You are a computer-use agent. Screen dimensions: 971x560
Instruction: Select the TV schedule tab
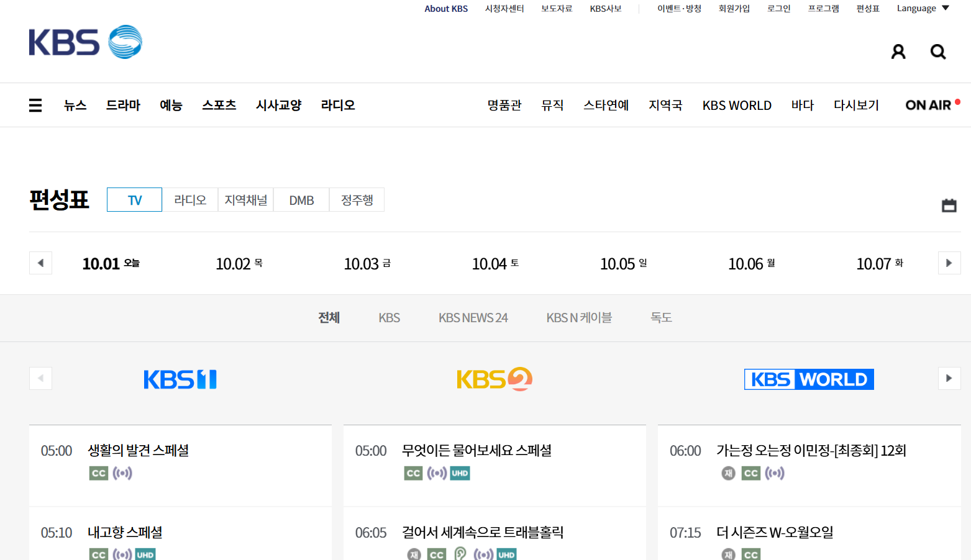point(134,200)
